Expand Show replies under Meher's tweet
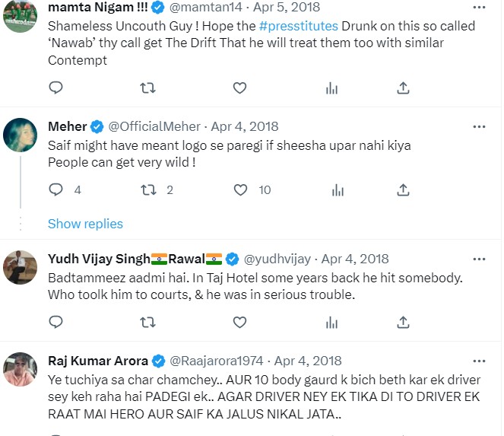 [85, 224]
